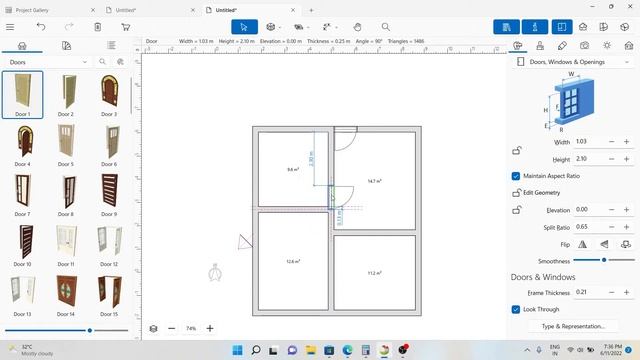Redo the previous action
Screen dimensions: 640x360
pyautogui.click(x=69, y=27)
